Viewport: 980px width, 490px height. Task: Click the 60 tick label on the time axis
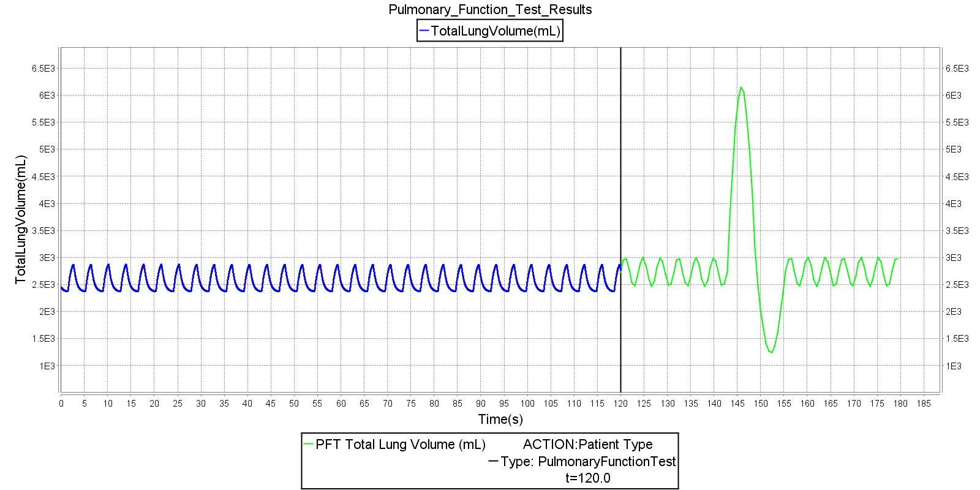pyautogui.click(x=341, y=404)
